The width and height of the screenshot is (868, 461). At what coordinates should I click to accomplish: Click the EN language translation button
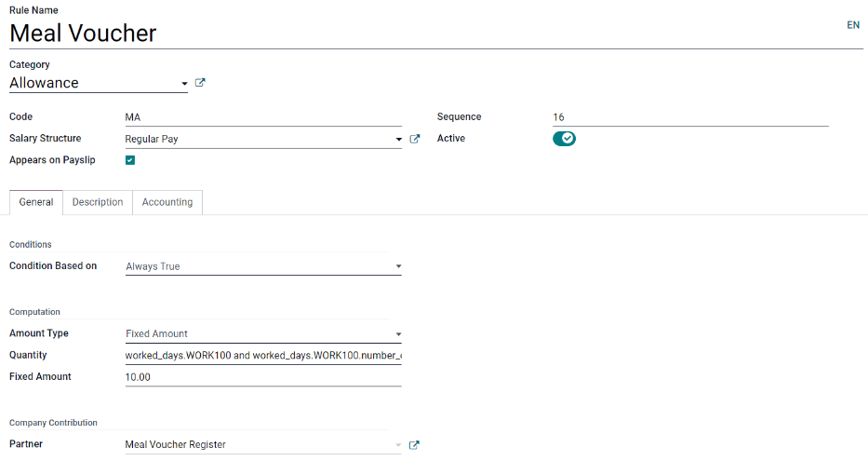tap(852, 25)
